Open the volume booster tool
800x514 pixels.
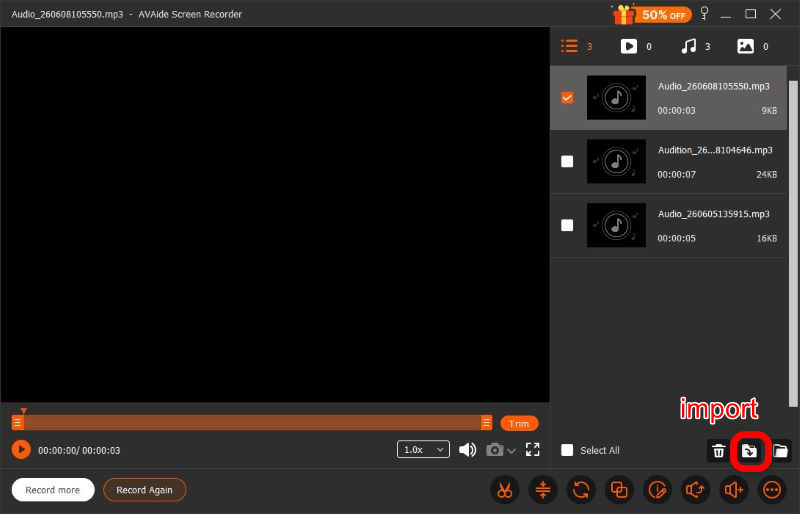(x=734, y=490)
